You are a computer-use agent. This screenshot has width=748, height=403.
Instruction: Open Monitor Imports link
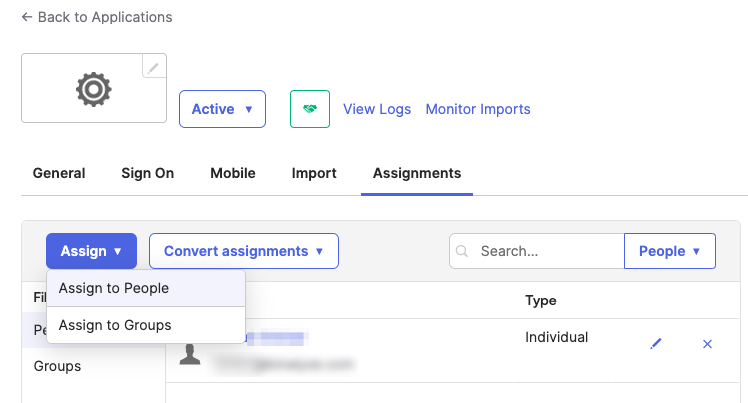click(478, 109)
